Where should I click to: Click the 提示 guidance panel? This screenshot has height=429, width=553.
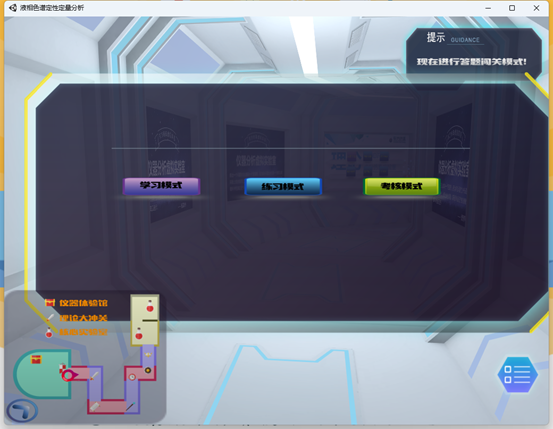[x=473, y=53]
